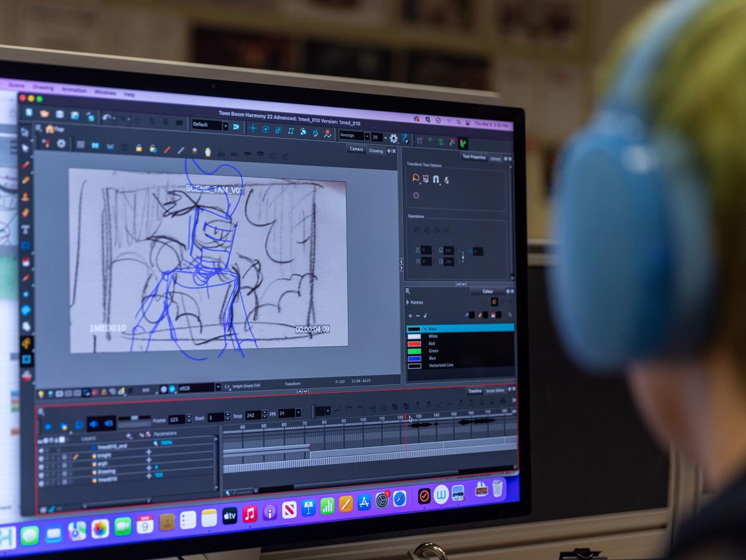Click the Lasso option in Transform Tool Options

(415, 178)
